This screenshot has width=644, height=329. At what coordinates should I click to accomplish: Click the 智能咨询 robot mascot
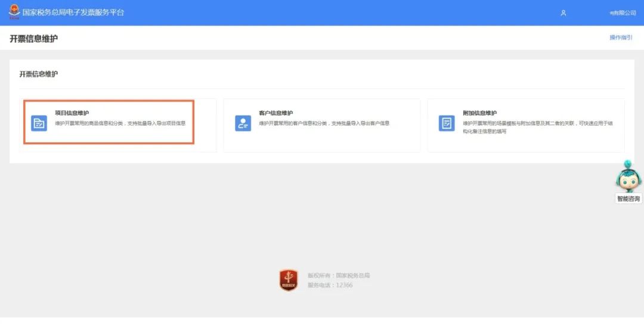[x=628, y=176]
